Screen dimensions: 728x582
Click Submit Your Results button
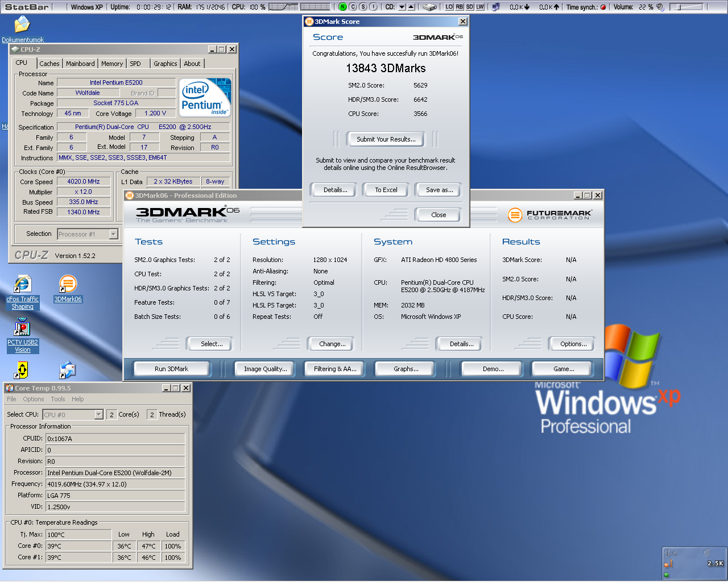386,139
